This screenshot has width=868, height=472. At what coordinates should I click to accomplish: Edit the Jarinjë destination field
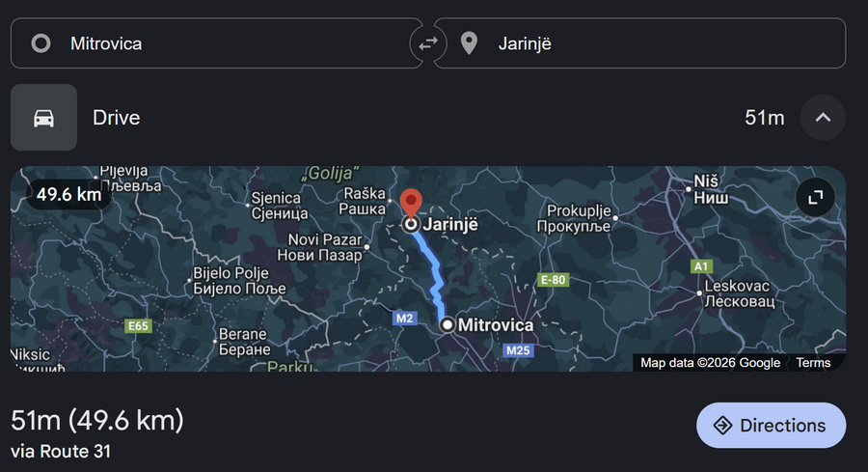[x=640, y=43]
